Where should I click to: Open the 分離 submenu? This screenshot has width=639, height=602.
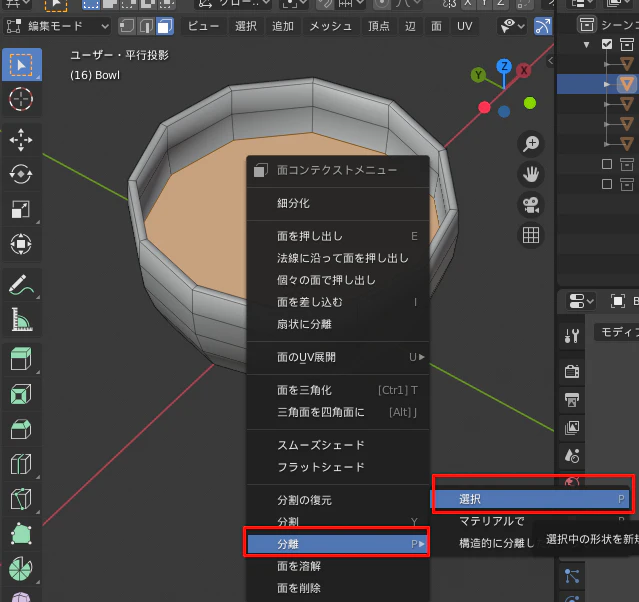tap(337, 544)
